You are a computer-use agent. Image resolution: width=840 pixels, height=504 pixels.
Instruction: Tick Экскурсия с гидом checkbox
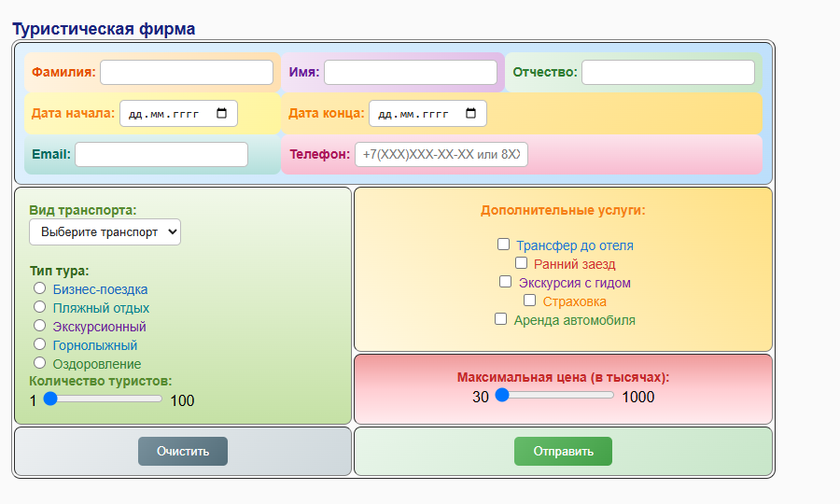505,282
